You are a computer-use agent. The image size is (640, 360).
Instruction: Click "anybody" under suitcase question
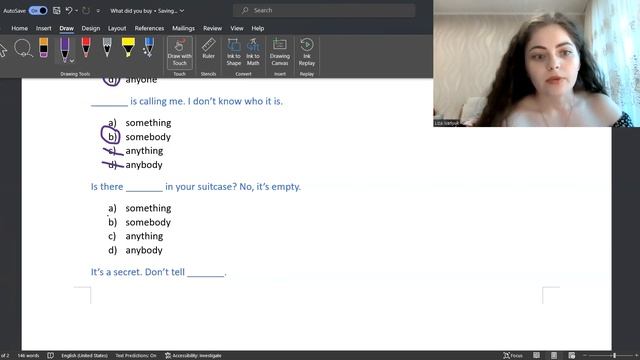(144, 250)
